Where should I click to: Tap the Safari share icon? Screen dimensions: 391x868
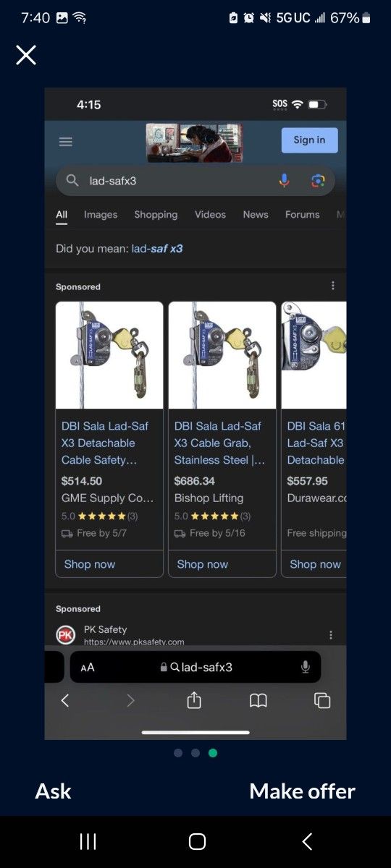click(194, 699)
